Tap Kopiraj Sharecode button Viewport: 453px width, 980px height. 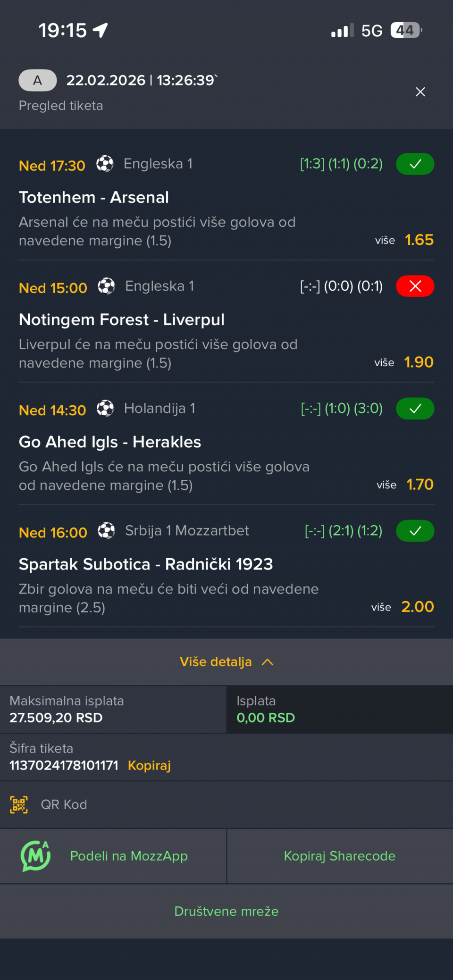(x=339, y=856)
